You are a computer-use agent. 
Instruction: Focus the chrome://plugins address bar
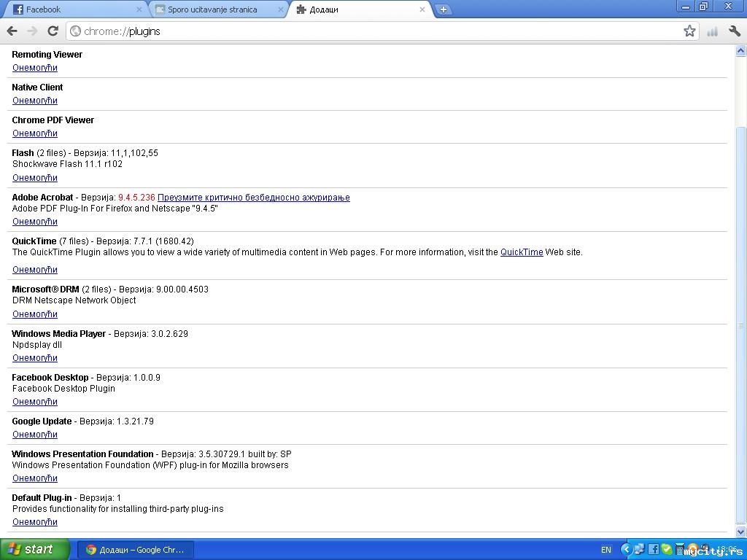376,31
